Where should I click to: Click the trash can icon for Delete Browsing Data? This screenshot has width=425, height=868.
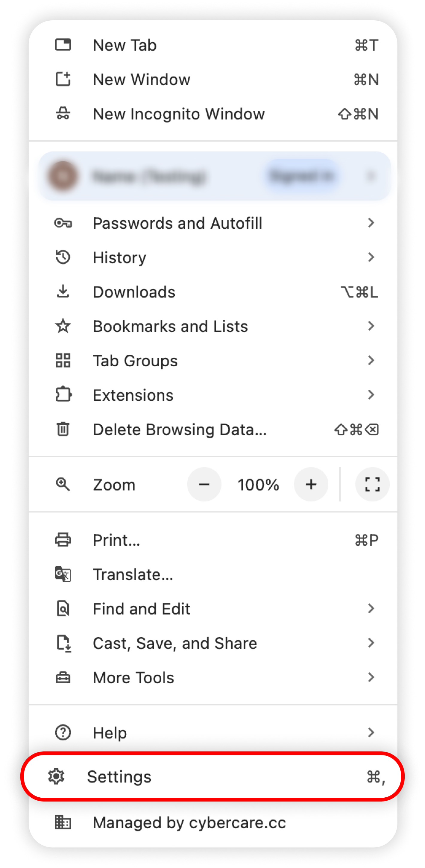tap(63, 429)
